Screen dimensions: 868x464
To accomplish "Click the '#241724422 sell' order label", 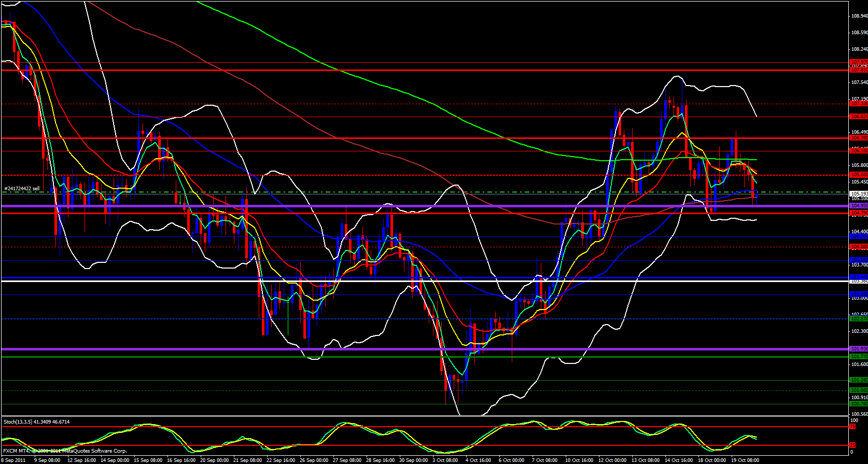I will pyautogui.click(x=22, y=189).
